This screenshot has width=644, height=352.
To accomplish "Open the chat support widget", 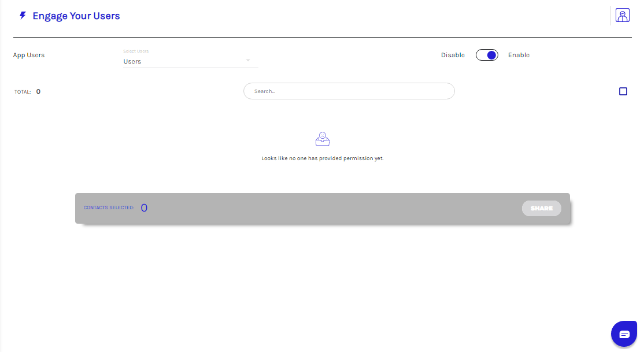I will pos(624,334).
